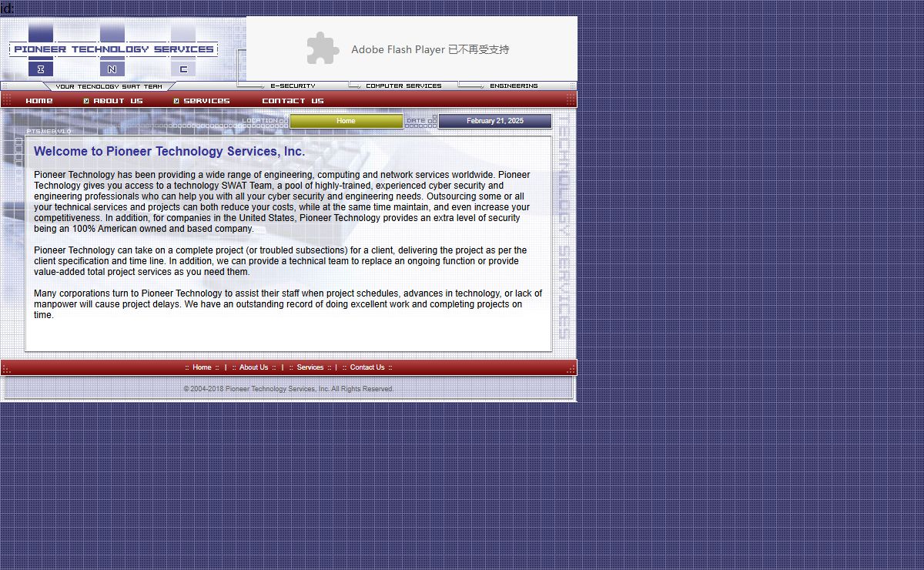Open HOME in the red navigation bar
924x570 pixels.
pos(39,101)
